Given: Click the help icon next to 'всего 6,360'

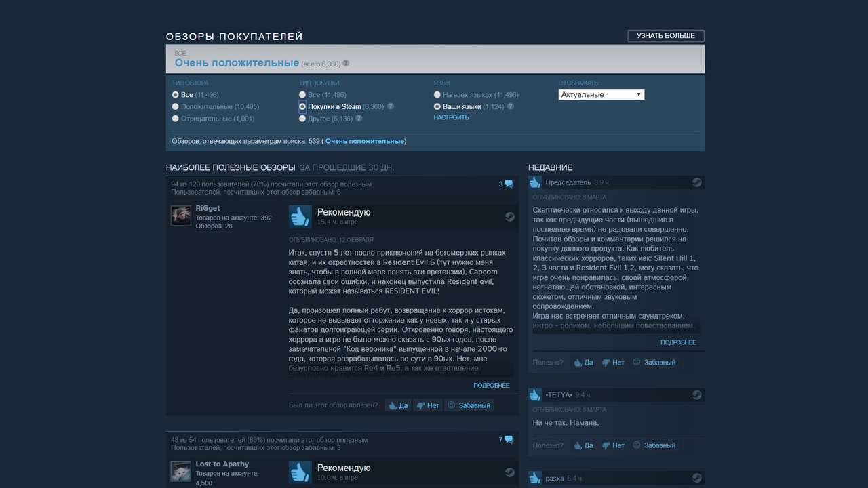Looking at the screenshot, I should (x=346, y=63).
